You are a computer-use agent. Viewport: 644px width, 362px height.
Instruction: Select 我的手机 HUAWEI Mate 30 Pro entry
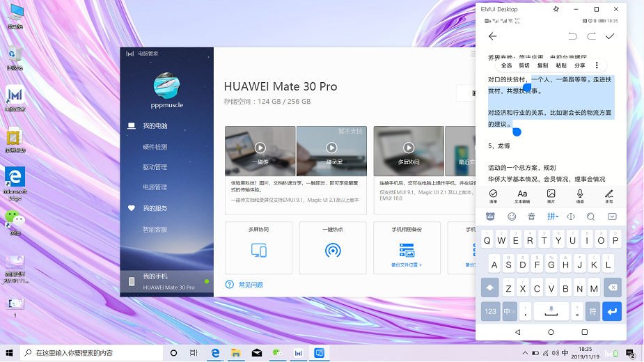(167, 282)
